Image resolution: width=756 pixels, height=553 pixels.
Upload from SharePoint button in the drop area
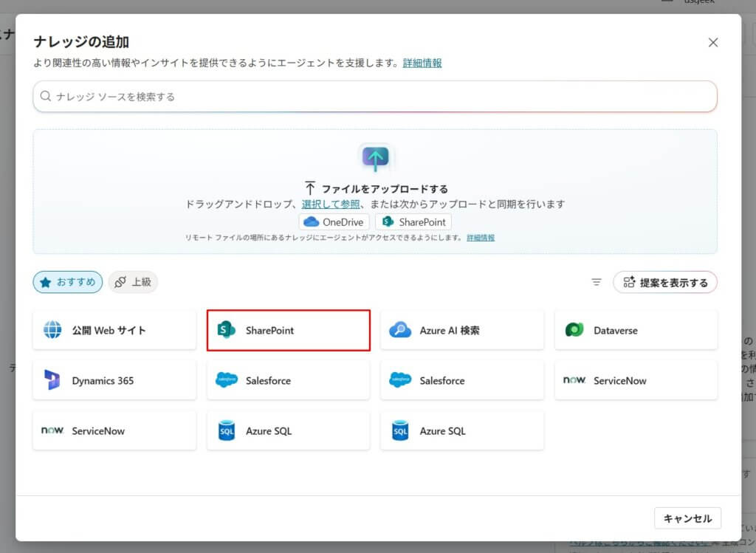[x=413, y=221]
